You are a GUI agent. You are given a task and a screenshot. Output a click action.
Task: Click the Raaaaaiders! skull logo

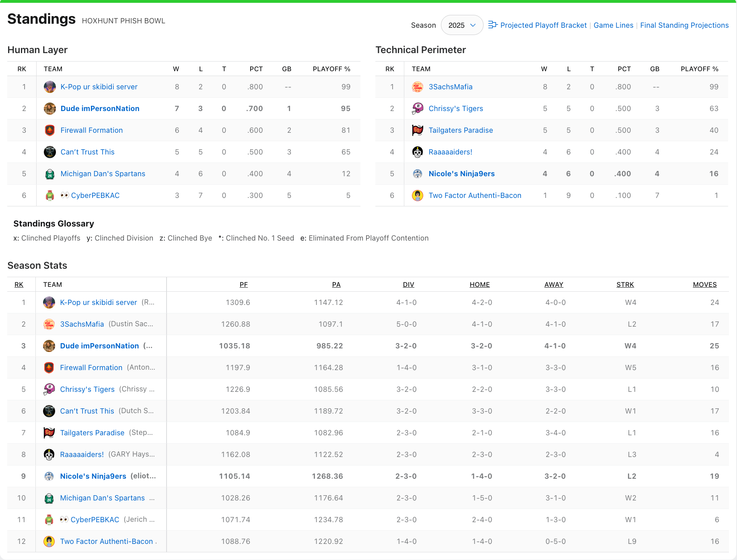pos(418,152)
